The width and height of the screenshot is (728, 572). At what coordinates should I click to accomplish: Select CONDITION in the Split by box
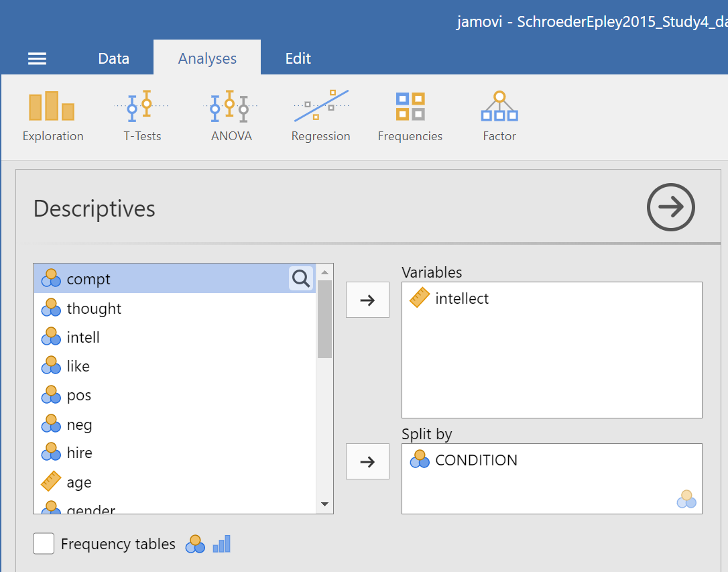coord(475,460)
